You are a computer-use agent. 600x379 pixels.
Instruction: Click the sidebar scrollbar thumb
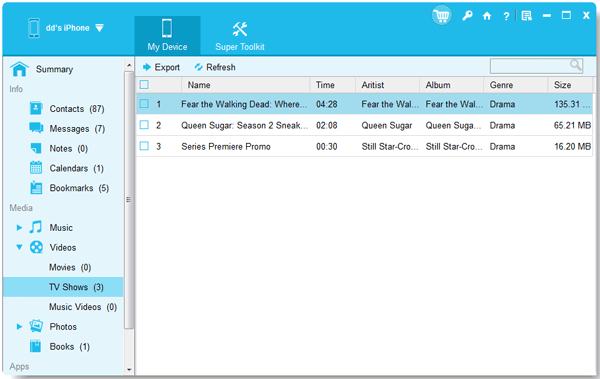[x=129, y=199]
